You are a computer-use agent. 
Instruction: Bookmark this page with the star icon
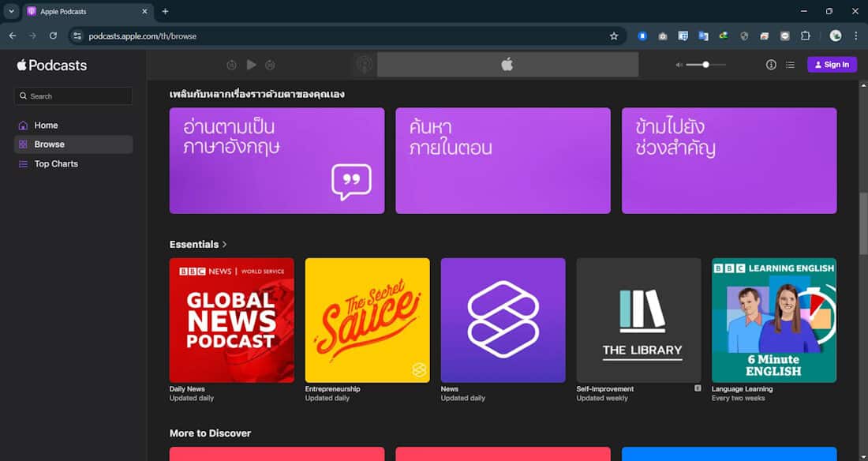tap(614, 36)
